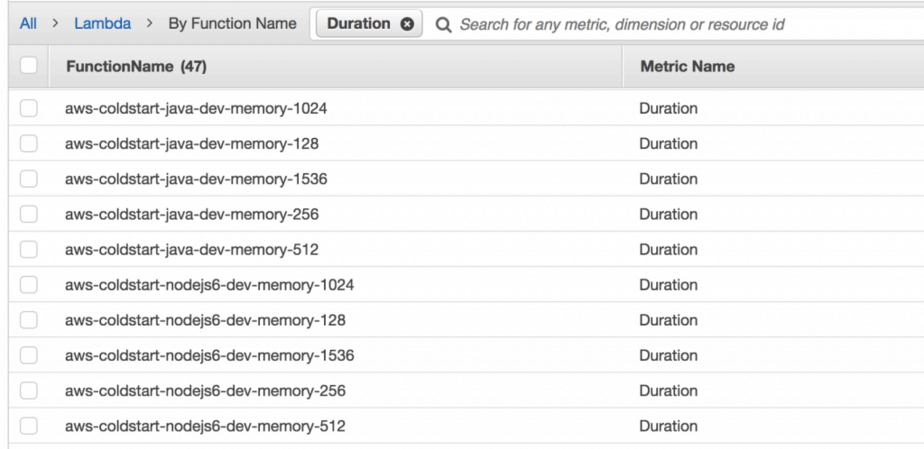This screenshot has width=924, height=449.
Task: Go to the All metrics breadcrumb
Action: pyautogui.click(x=28, y=23)
